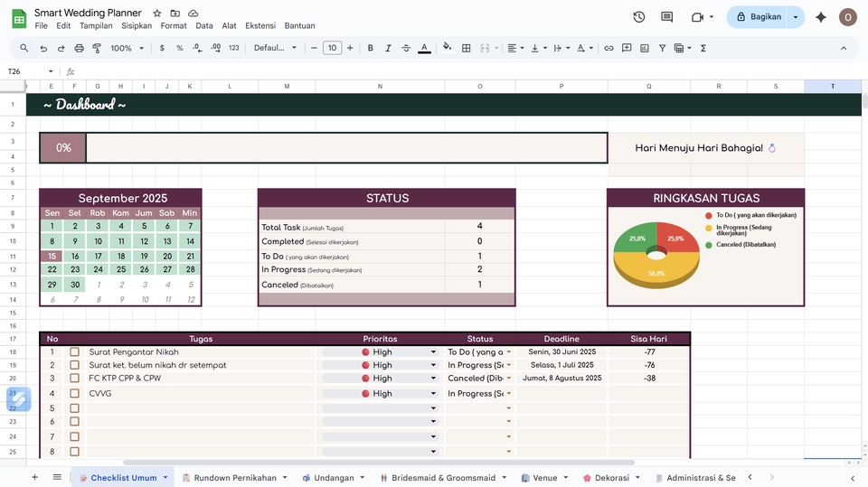Screen dimensions: 868x487
Task: Format as currency with dollar icon
Action: (162, 48)
